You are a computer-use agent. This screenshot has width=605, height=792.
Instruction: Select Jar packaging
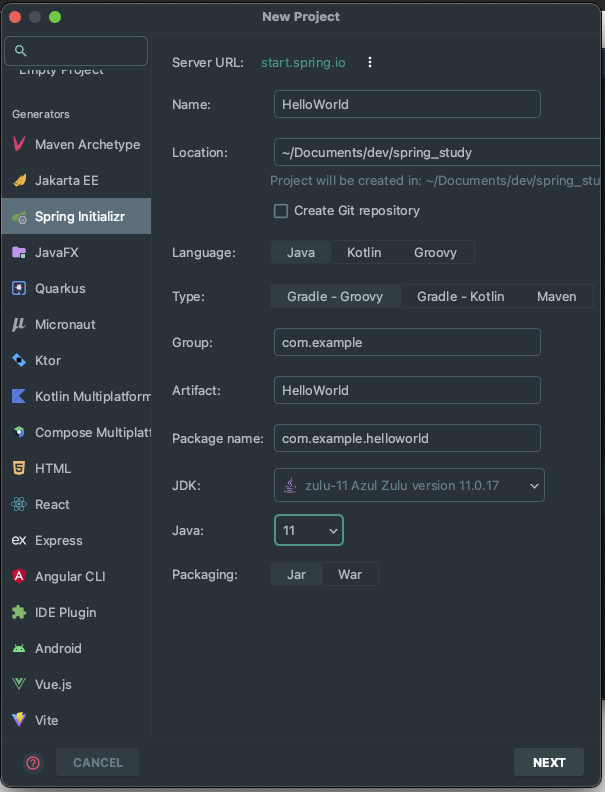(x=296, y=574)
